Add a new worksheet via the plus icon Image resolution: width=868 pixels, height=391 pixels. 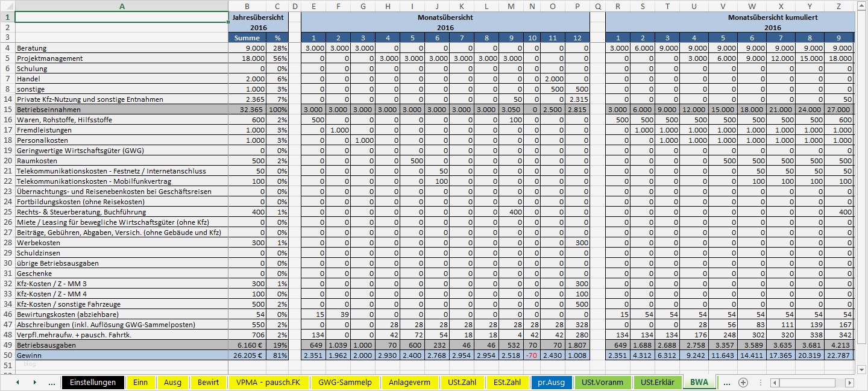[x=743, y=382]
